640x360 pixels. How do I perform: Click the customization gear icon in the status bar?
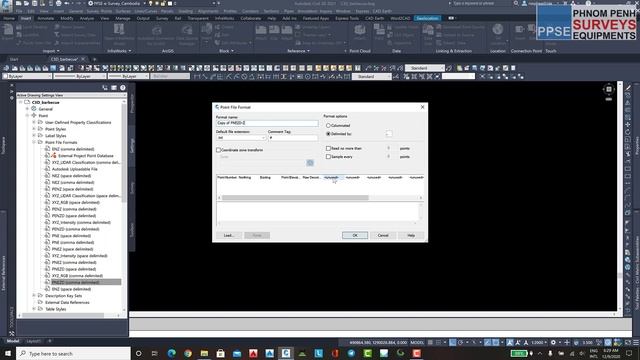553,342
